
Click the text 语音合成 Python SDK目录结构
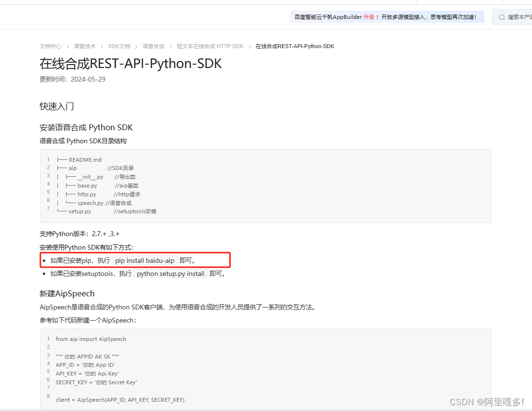pyautogui.click(x=83, y=141)
